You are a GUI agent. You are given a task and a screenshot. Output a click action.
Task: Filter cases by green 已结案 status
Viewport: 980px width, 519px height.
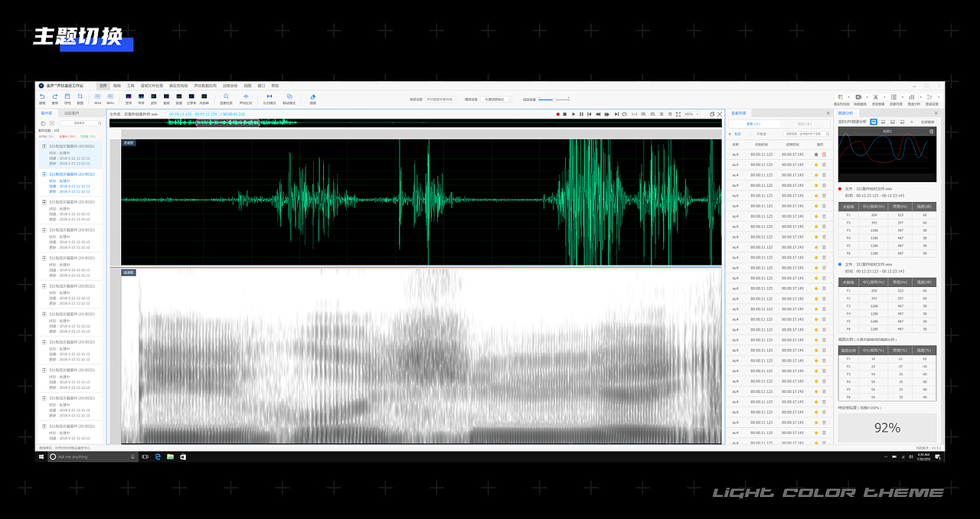tap(88, 136)
